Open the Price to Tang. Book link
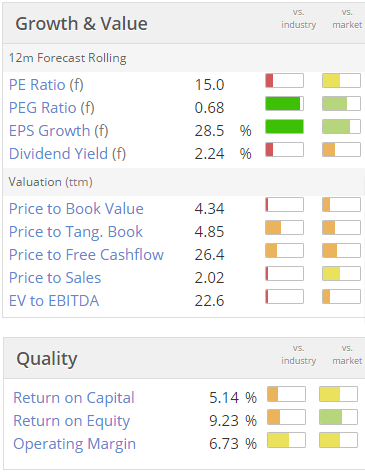Viewport: 365px width, 475px height. tap(76, 232)
